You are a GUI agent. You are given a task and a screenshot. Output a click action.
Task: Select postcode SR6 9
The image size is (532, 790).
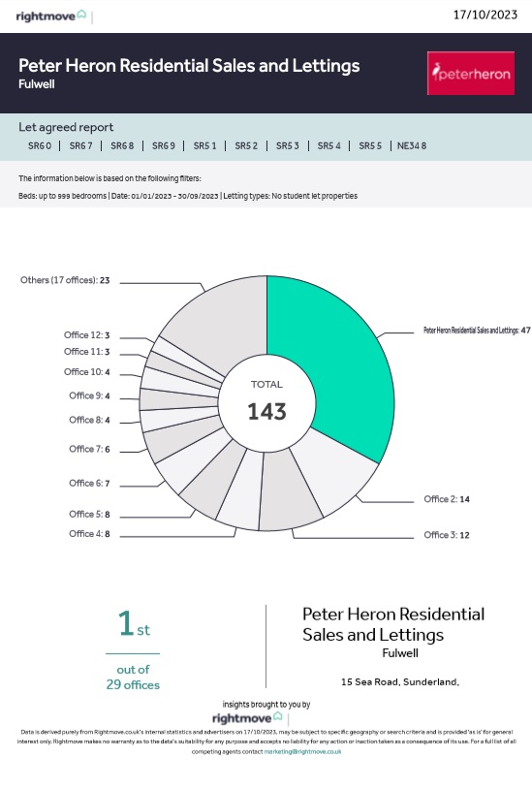click(x=163, y=145)
